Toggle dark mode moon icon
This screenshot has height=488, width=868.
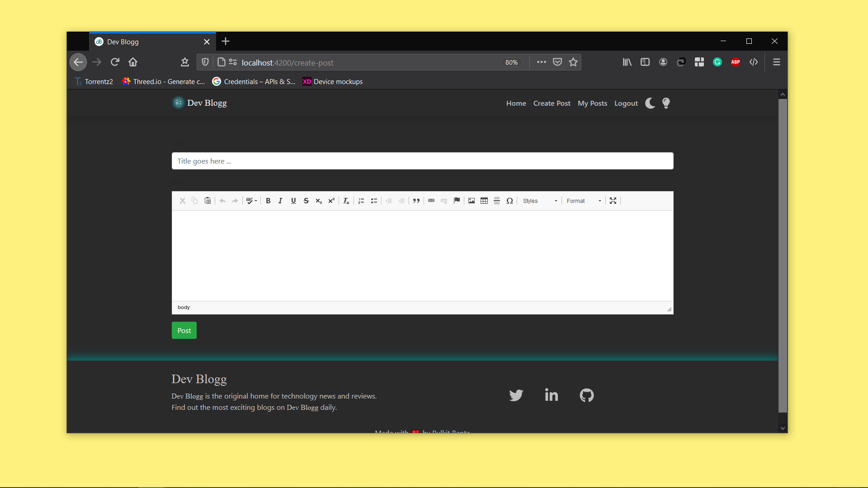[x=650, y=103]
